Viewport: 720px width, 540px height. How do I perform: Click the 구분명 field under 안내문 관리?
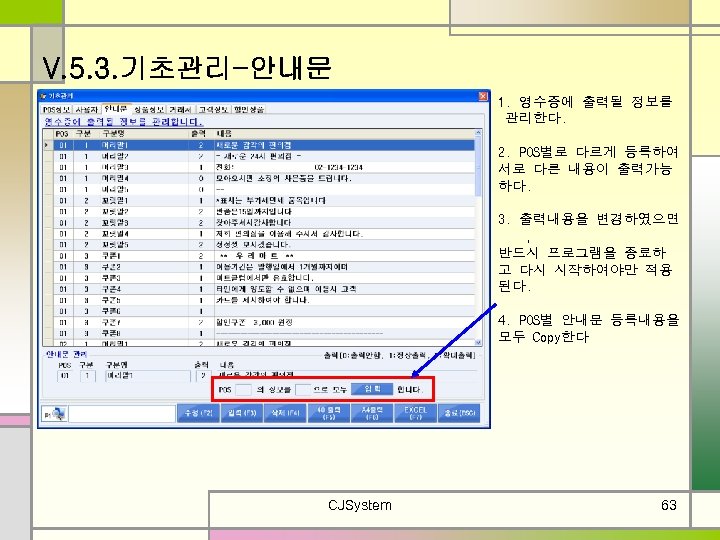[x=147, y=376]
